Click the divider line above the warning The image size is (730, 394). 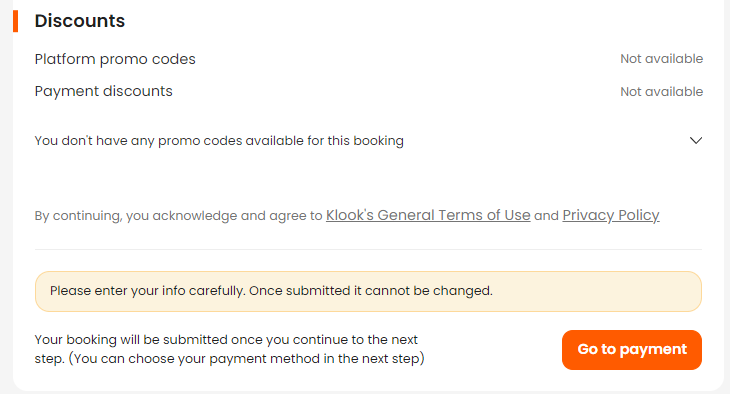368,249
